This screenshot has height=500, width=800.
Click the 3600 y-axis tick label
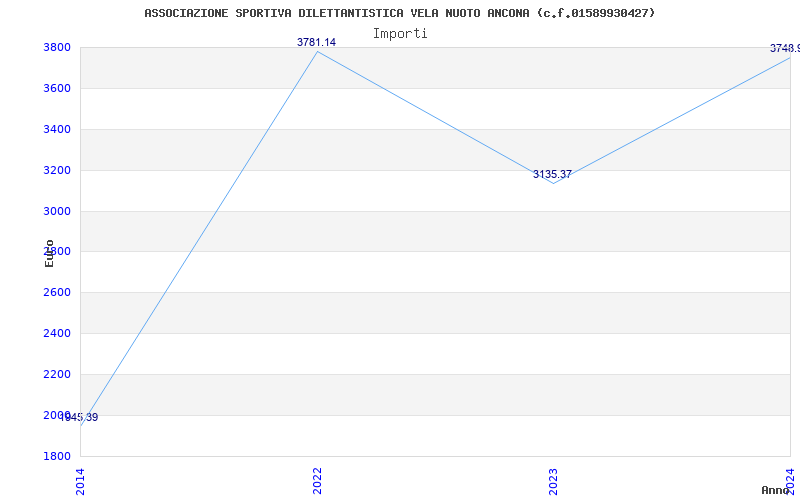[56, 89]
